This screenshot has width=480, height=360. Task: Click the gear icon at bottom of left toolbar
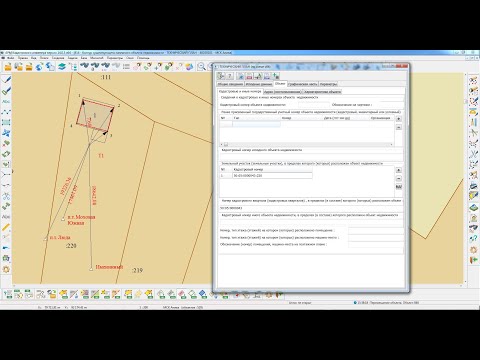click(x=6, y=269)
